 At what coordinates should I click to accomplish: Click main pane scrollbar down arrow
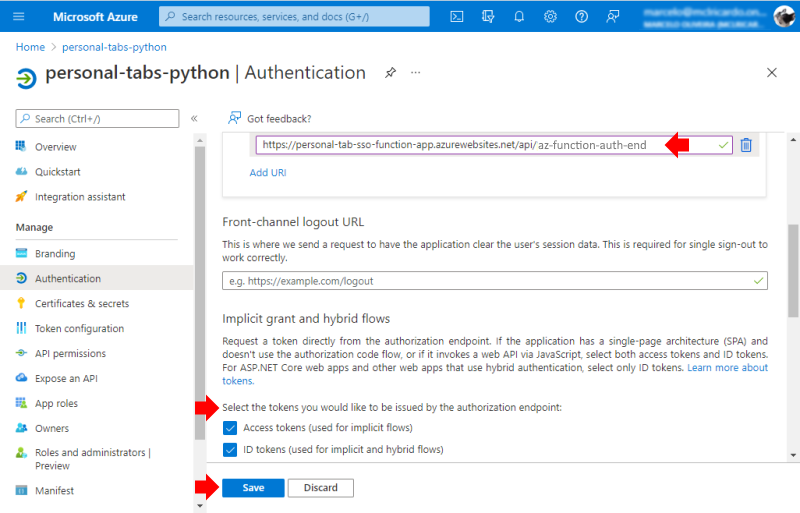click(x=793, y=455)
